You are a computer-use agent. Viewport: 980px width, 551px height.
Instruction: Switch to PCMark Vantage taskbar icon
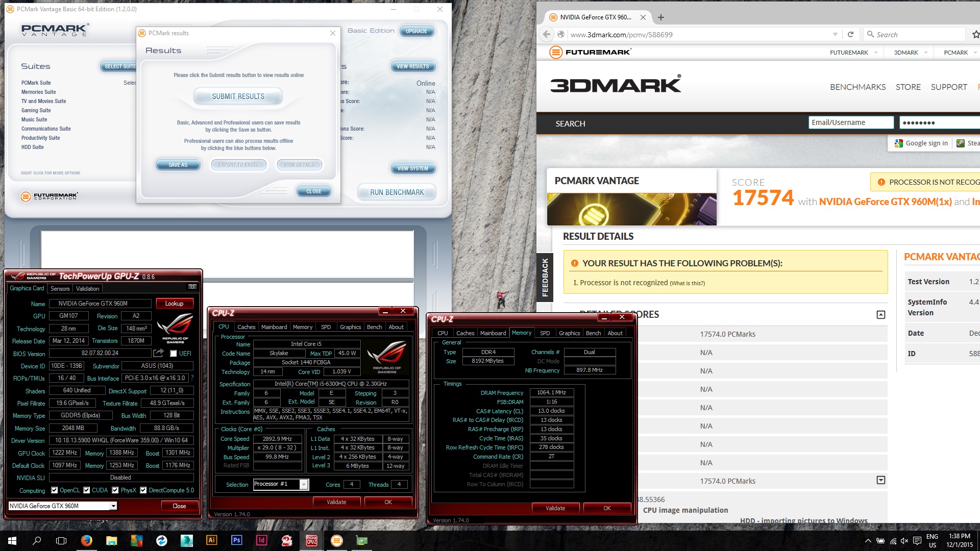pyautogui.click(x=336, y=540)
